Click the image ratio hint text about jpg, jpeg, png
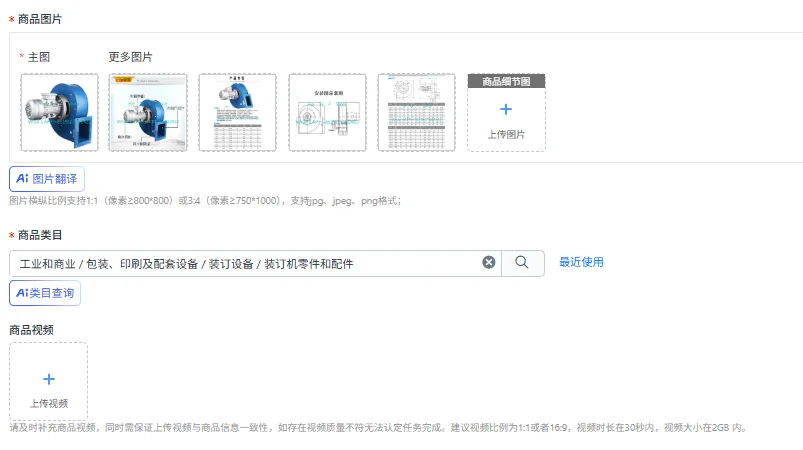Screen dimensions: 803x450 coord(205,201)
